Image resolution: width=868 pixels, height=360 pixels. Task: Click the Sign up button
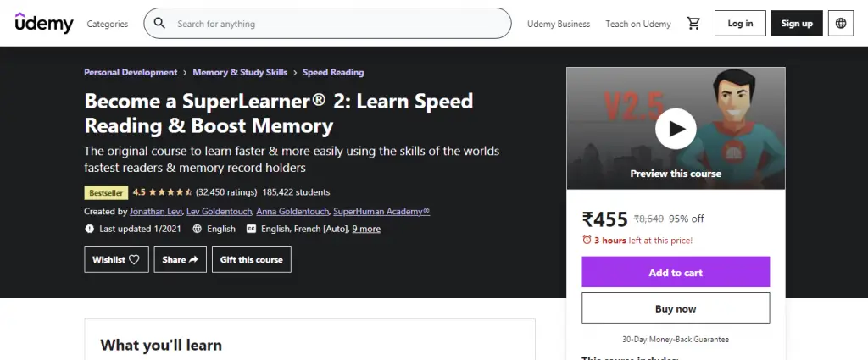(796, 24)
